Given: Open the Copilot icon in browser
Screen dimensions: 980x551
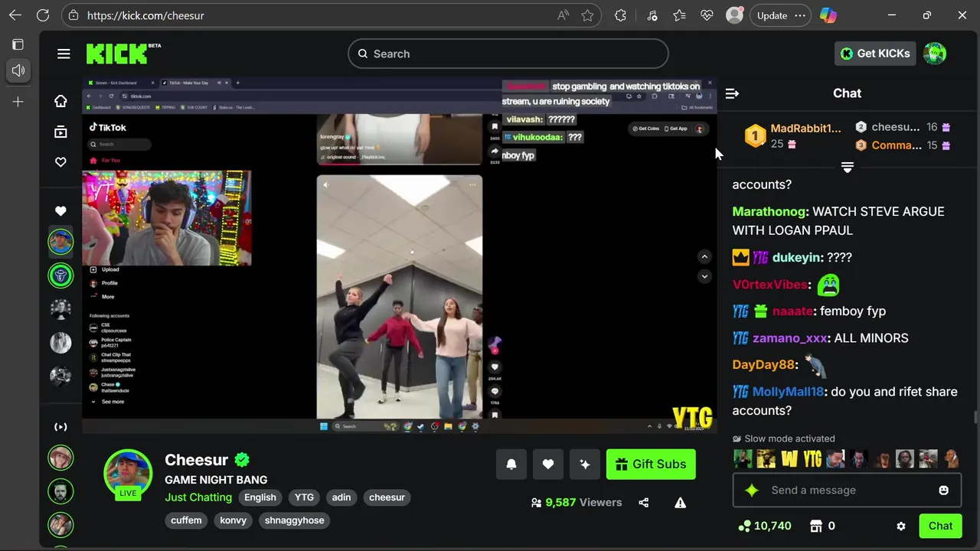Looking at the screenshot, I should (x=828, y=15).
